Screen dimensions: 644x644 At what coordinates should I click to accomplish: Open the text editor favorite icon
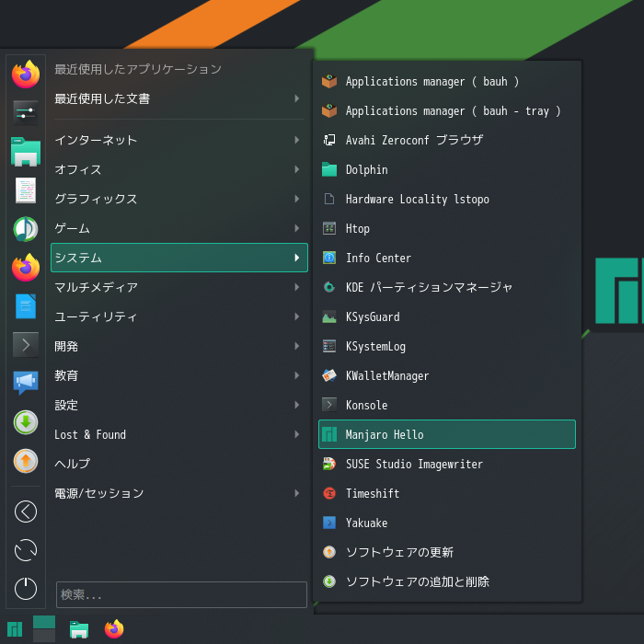26,190
